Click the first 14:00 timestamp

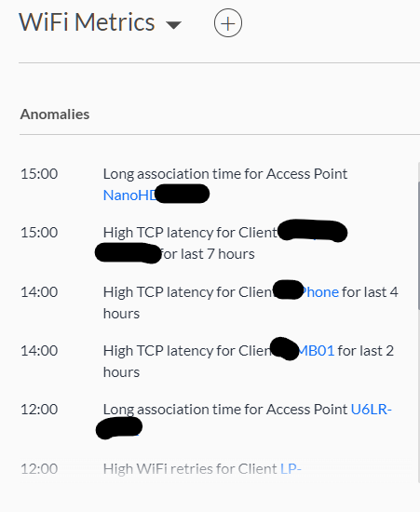point(39,292)
